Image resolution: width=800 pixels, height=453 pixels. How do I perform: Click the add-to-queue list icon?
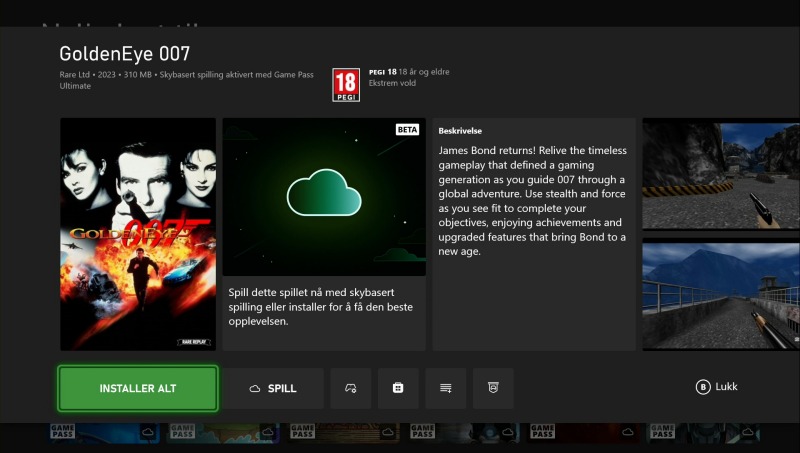point(445,388)
